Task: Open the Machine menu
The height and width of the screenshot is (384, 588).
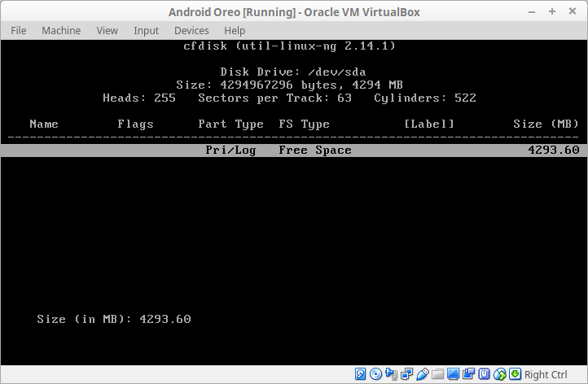Action: click(x=61, y=30)
